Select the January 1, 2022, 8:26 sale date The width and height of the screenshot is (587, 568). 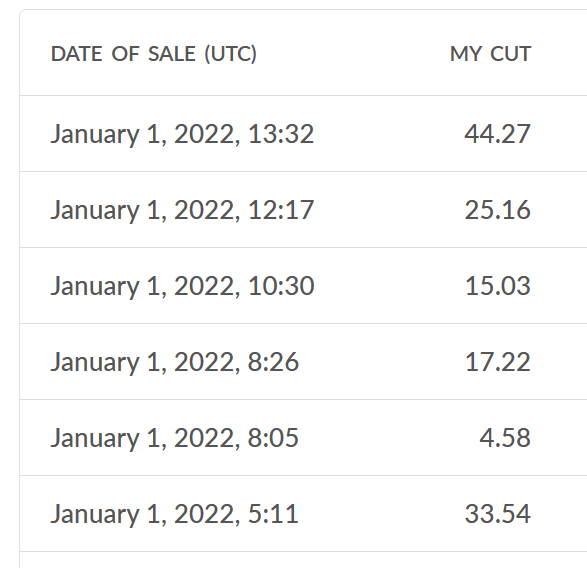pos(174,362)
